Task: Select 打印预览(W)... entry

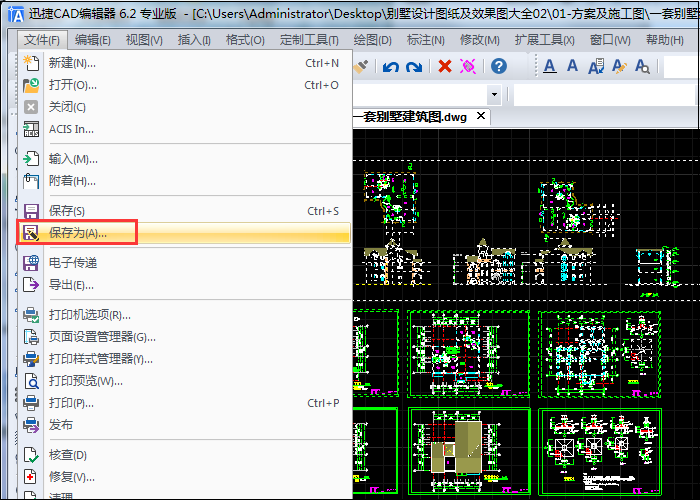Action: pyautogui.click(x=184, y=381)
